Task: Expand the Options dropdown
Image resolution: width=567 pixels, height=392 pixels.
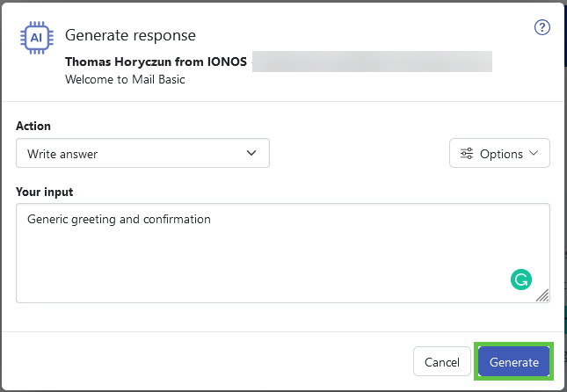Action: click(x=499, y=153)
